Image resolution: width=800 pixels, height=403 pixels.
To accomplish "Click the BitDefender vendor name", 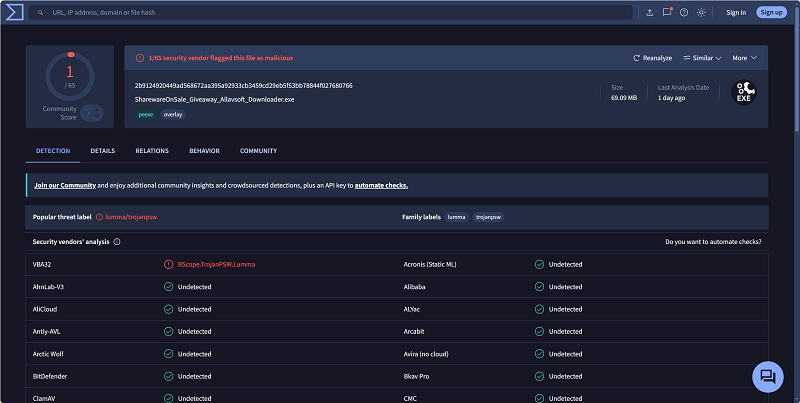I will [x=50, y=376].
